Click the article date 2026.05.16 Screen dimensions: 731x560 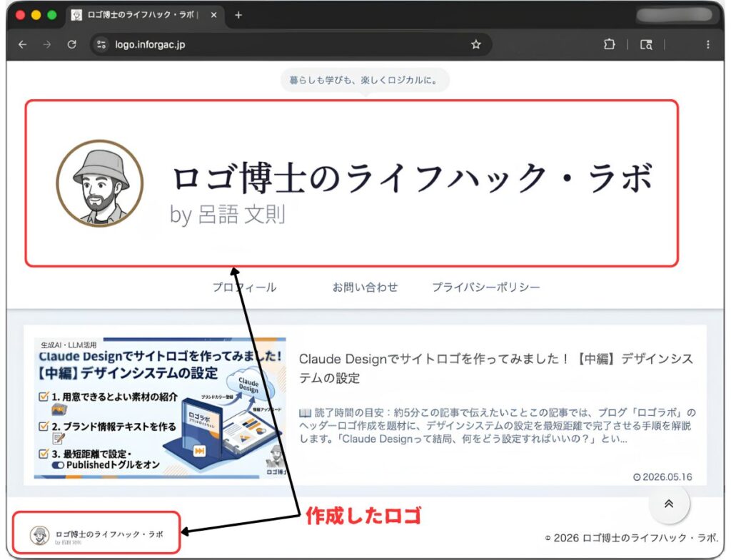click(662, 477)
